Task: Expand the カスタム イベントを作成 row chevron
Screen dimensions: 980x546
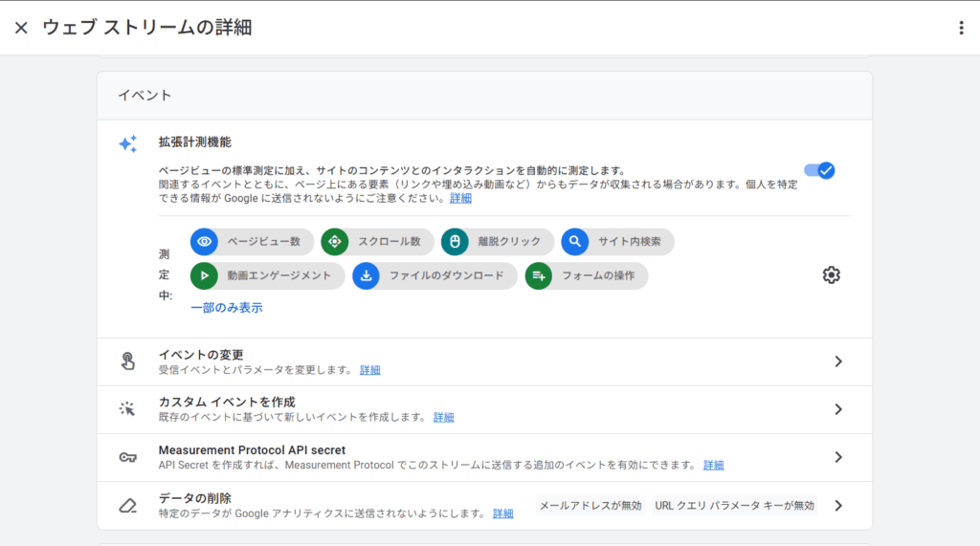Action: tap(838, 409)
